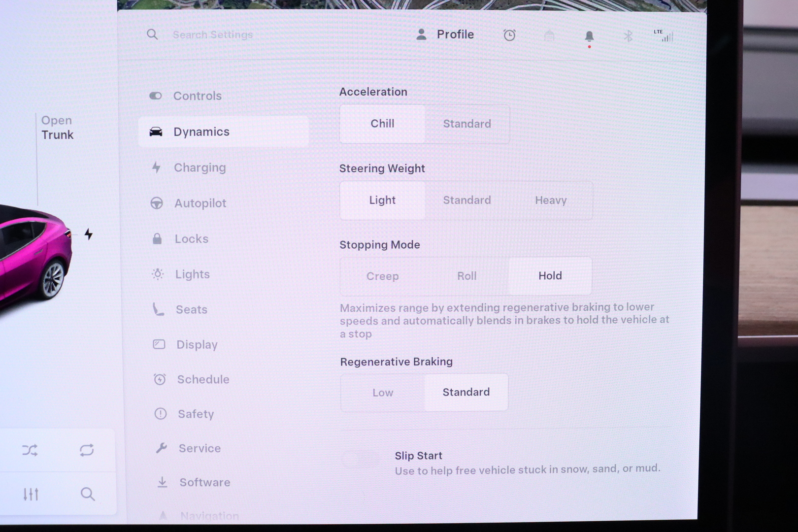Tap the garage (HomeLink) icon
The width and height of the screenshot is (798, 532).
click(549, 36)
